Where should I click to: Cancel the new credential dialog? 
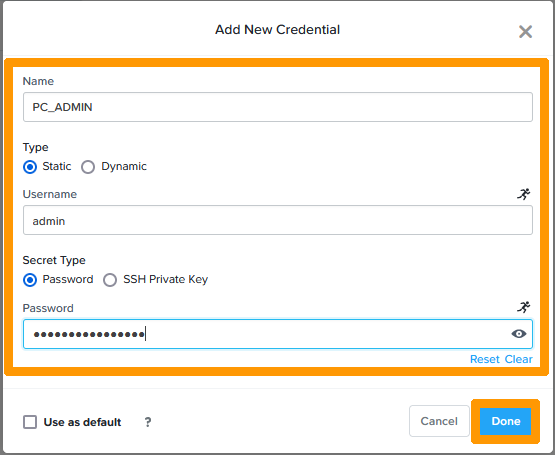pos(439,421)
